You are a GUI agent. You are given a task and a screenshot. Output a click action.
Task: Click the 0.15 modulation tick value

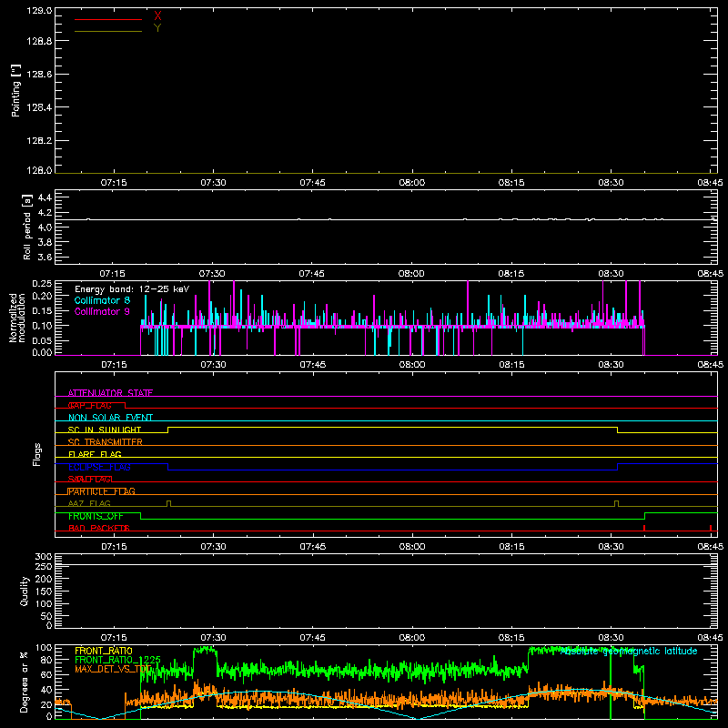coord(42,310)
